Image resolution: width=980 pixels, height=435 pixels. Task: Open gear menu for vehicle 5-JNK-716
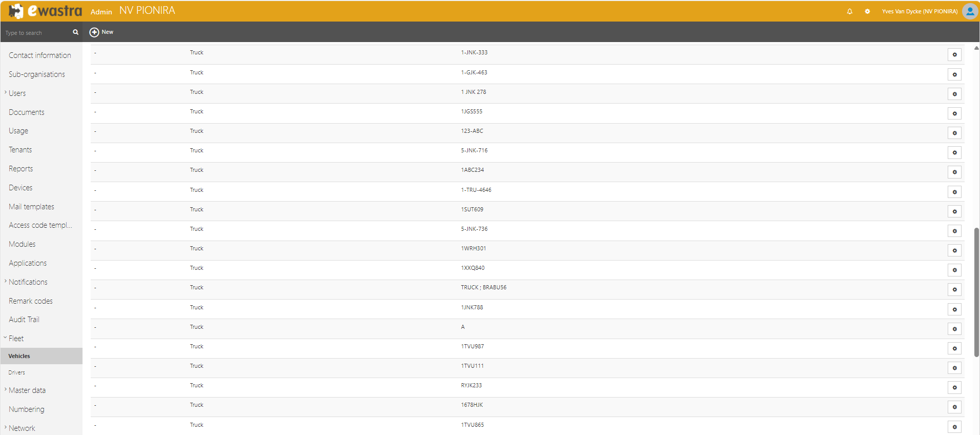[x=954, y=152]
